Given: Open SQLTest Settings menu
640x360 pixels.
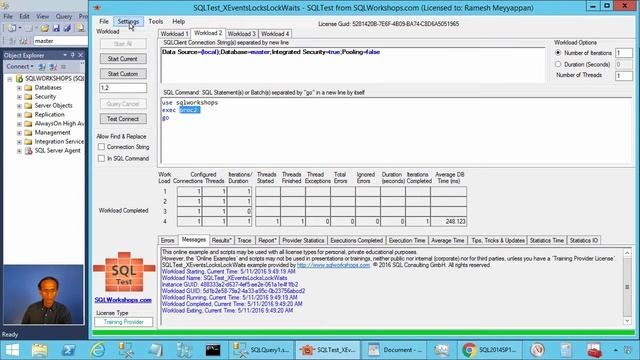Looking at the screenshot, I should pos(128,21).
